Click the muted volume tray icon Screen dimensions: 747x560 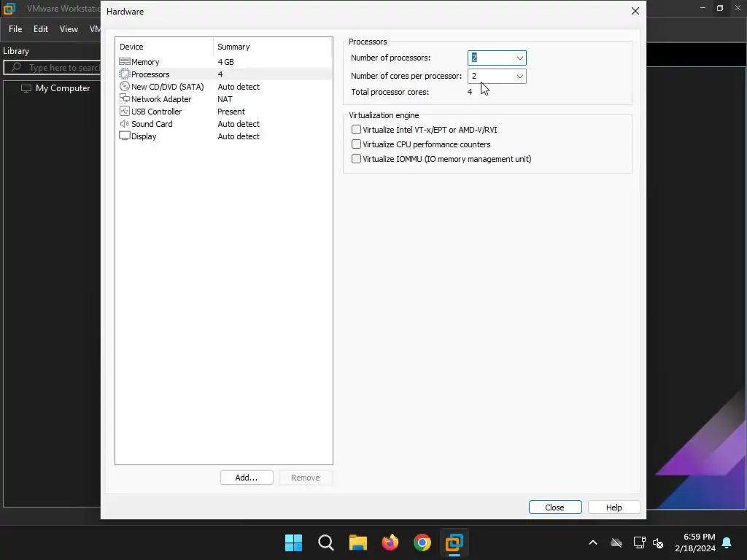[x=659, y=542]
